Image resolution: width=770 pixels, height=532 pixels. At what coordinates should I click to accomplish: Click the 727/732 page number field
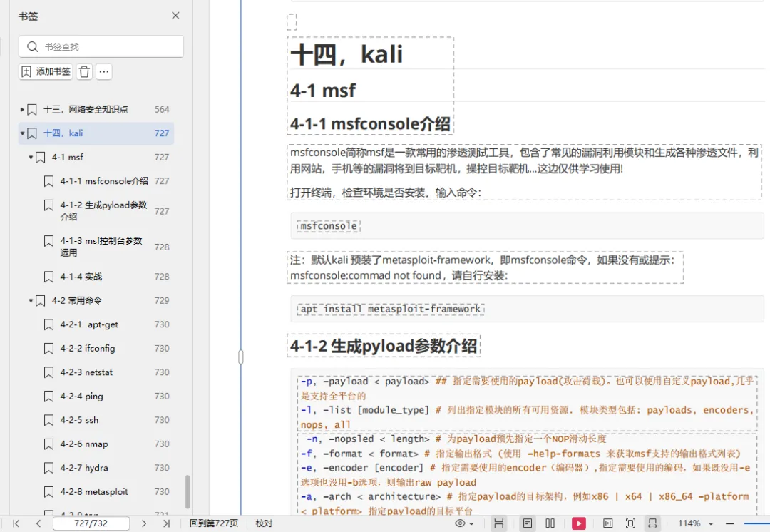(91, 523)
